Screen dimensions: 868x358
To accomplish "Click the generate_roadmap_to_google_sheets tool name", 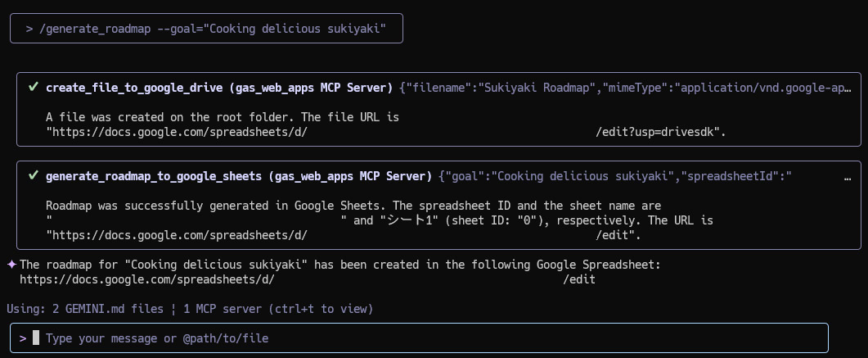I will pyautogui.click(x=155, y=177).
